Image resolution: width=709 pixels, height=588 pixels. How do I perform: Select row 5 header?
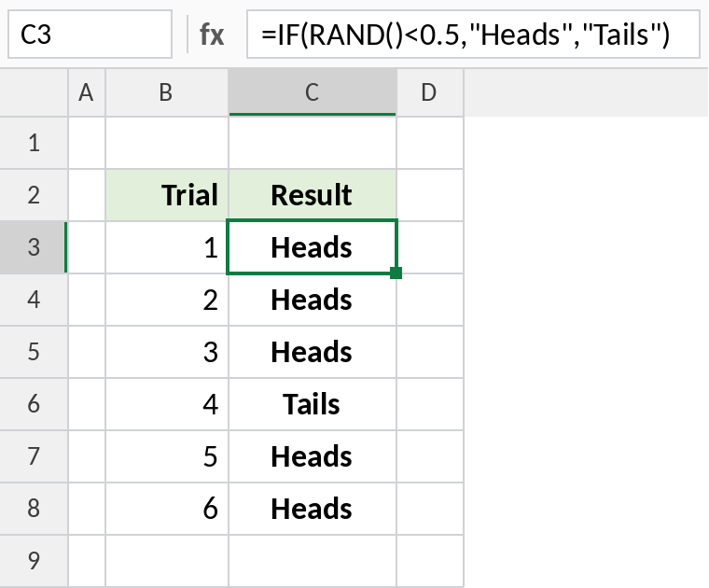tap(34, 352)
